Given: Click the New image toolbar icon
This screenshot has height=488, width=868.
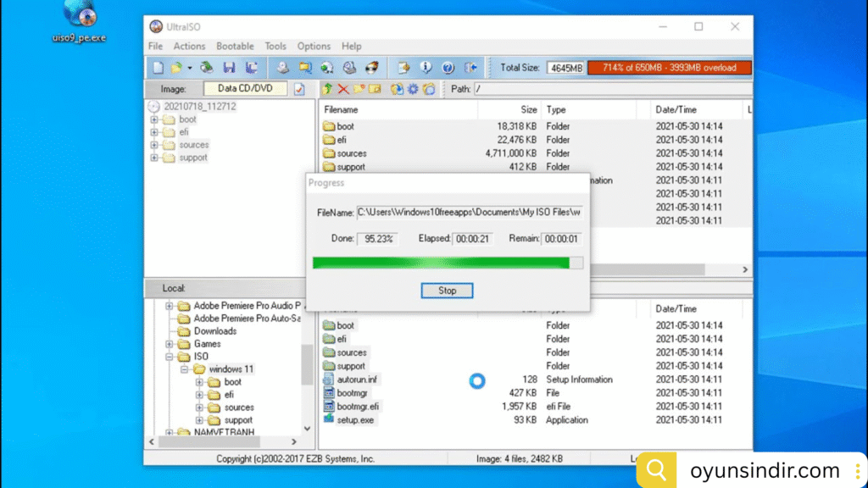Looking at the screenshot, I should (158, 68).
